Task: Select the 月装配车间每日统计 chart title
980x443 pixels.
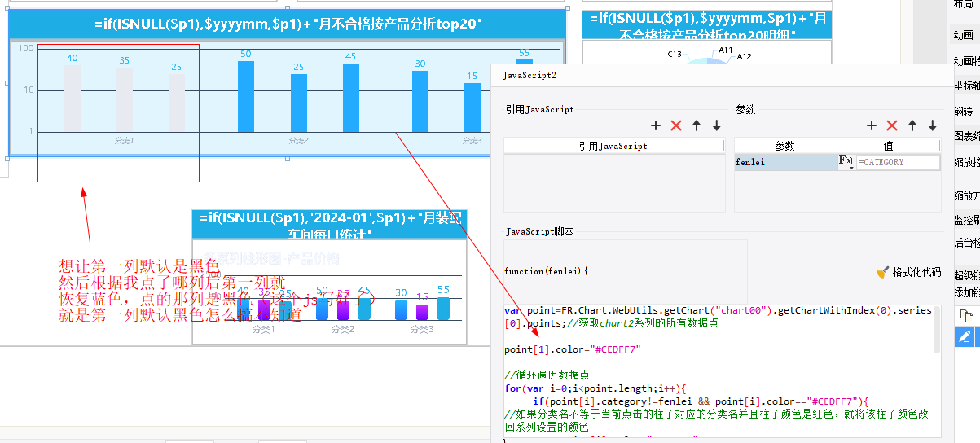Action: pyautogui.click(x=329, y=225)
